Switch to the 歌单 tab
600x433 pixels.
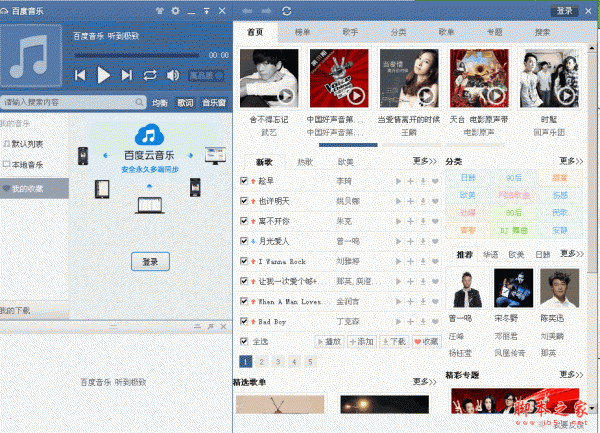tap(446, 32)
